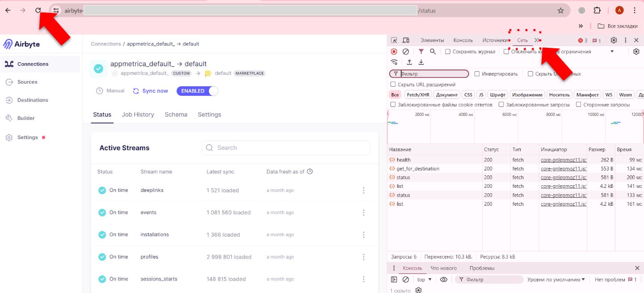Open the events stream options menu

pos(364,212)
